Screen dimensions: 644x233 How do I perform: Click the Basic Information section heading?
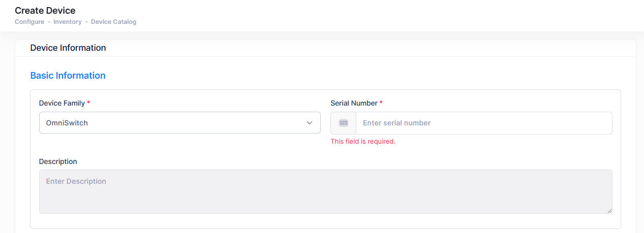pyautogui.click(x=68, y=76)
